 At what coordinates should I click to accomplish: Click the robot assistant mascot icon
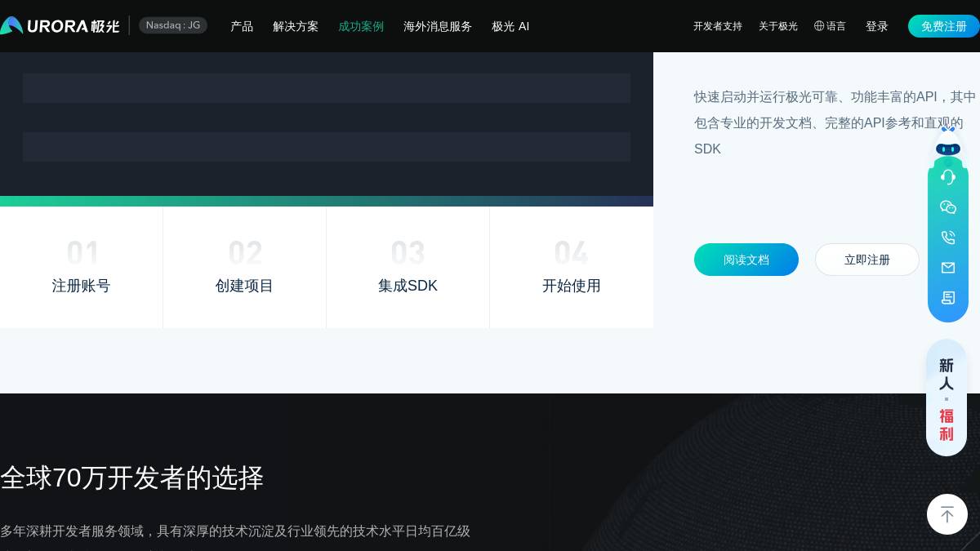[x=948, y=147]
